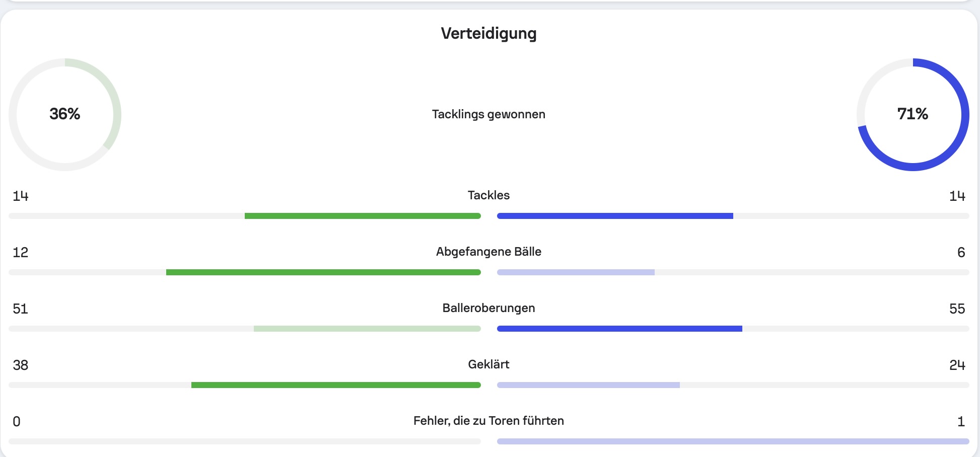Select the Abgefangene Bälle label
Screen dimensions: 980x457
click(488, 252)
